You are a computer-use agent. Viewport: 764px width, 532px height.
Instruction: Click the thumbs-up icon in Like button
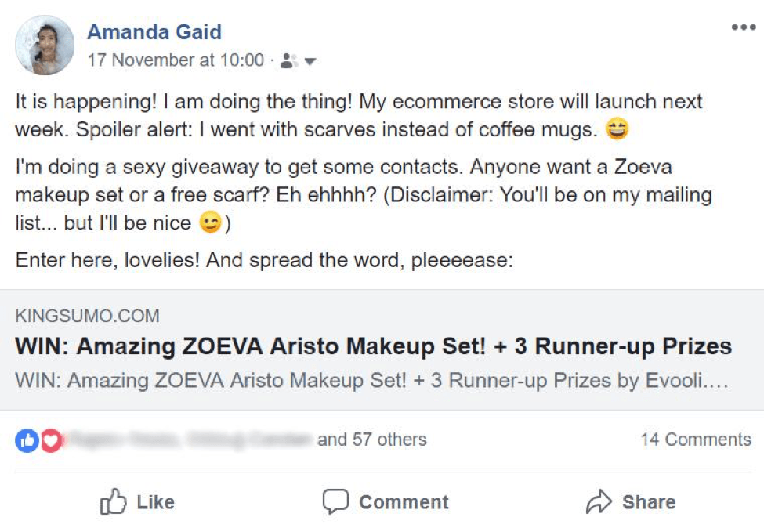(x=114, y=502)
